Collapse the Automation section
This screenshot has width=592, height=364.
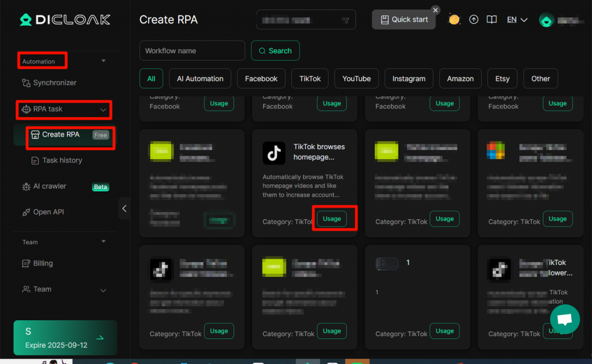coord(103,61)
